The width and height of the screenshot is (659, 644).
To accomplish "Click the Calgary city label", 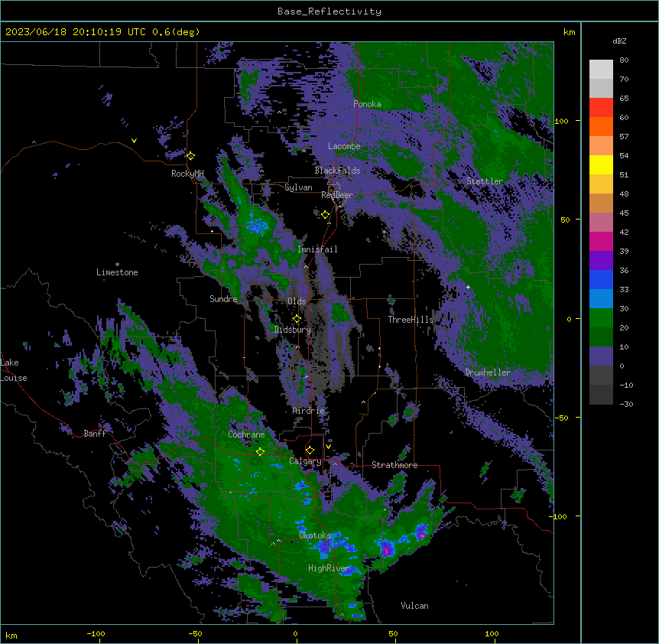I will tap(306, 461).
